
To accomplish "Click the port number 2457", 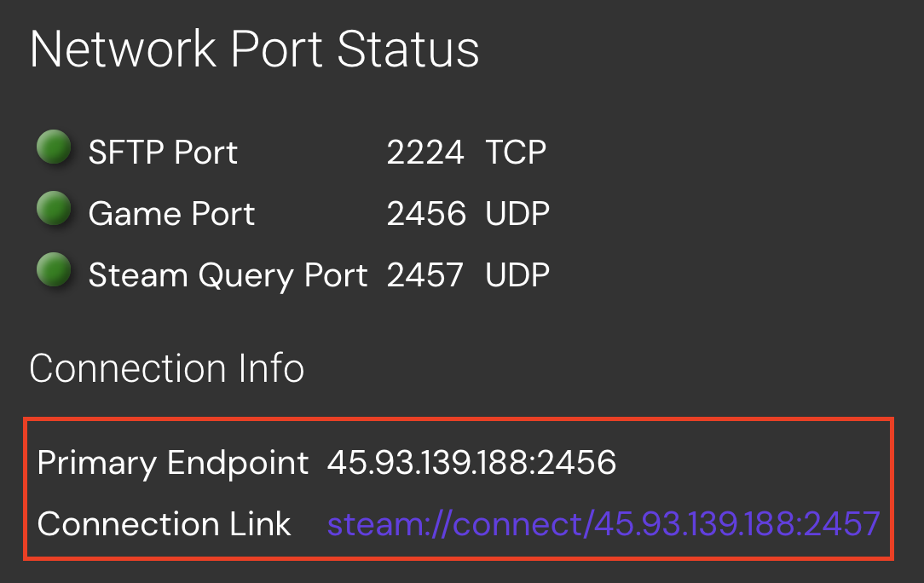I will 426,274.
